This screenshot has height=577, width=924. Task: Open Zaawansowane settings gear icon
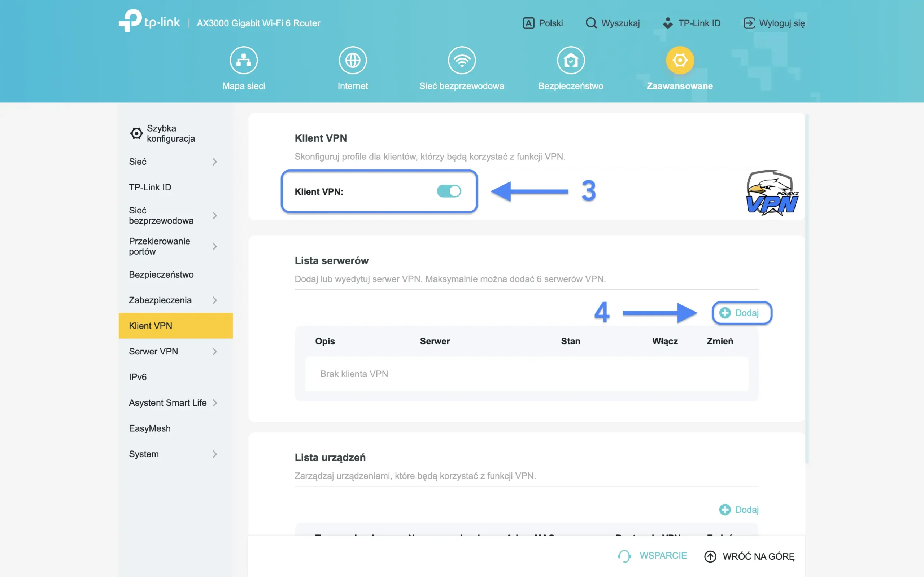(x=679, y=60)
